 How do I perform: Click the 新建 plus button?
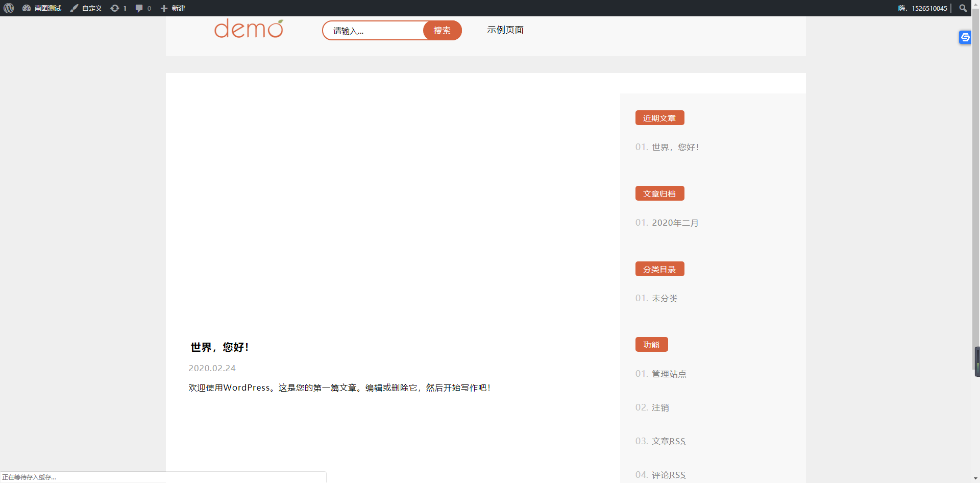click(x=173, y=8)
